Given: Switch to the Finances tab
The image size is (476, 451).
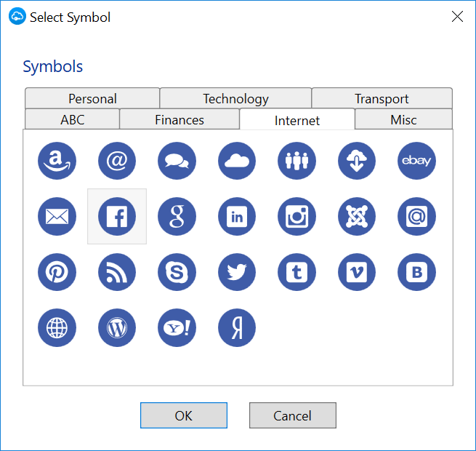Looking at the screenshot, I should [x=179, y=120].
